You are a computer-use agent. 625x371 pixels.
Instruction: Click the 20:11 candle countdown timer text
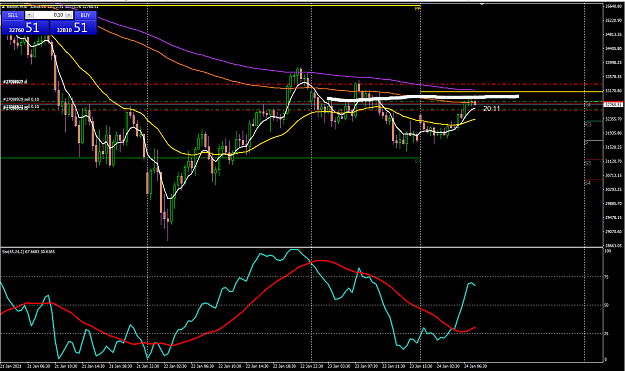[x=491, y=108]
